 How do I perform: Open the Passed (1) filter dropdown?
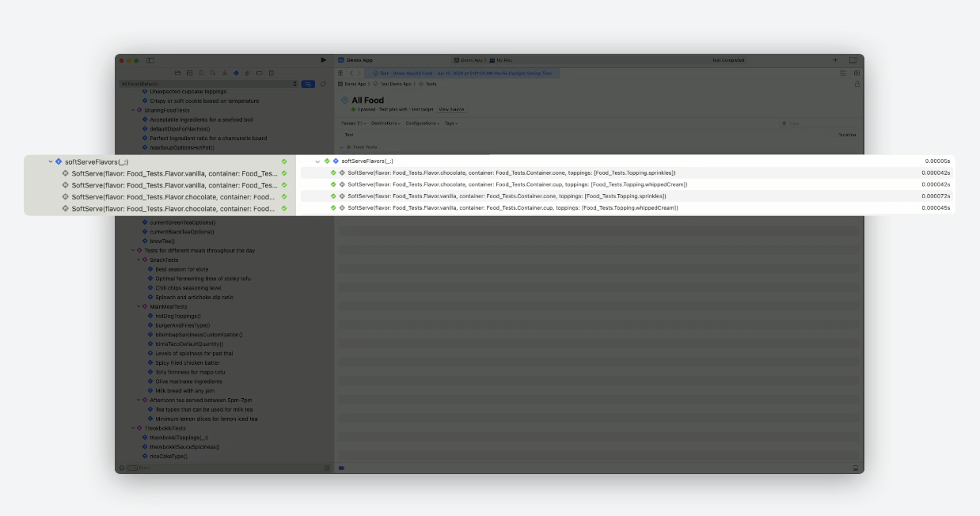click(x=352, y=123)
